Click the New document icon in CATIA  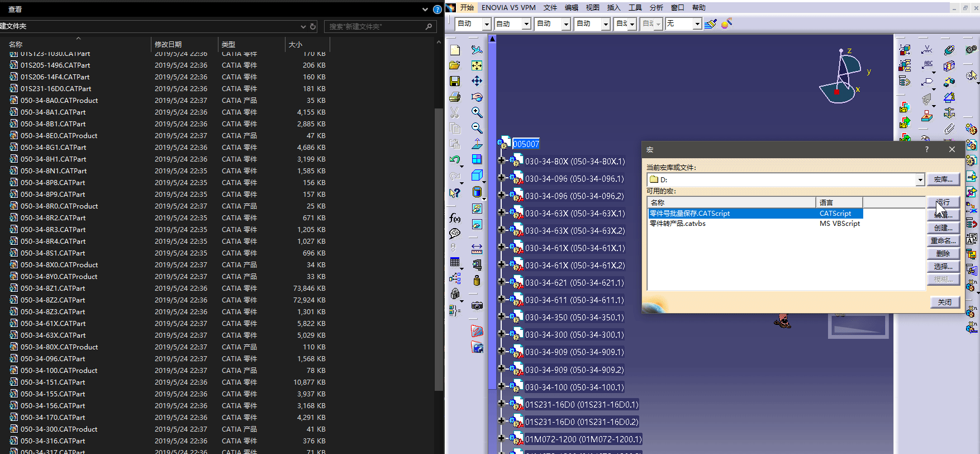coord(455,50)
